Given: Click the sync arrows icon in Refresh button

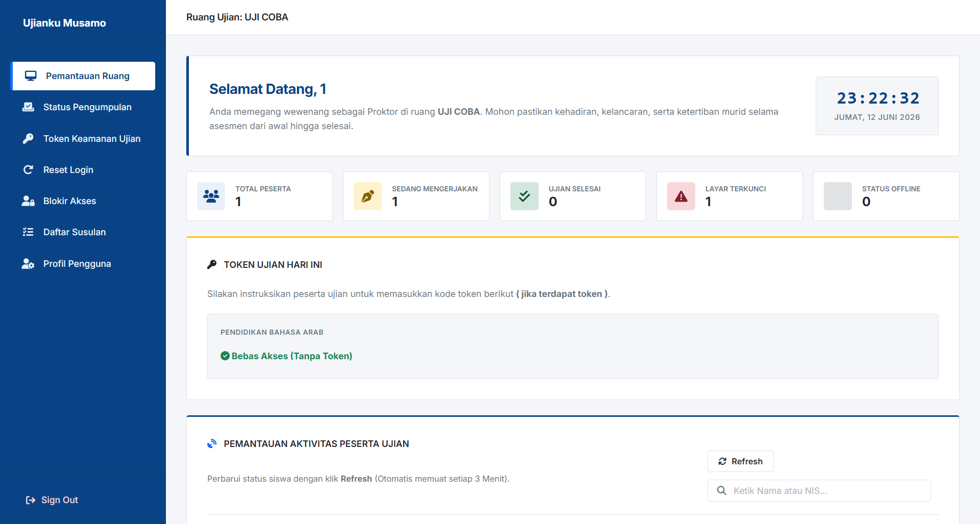Looking at the screenshot, I should [x=722, y=461].
